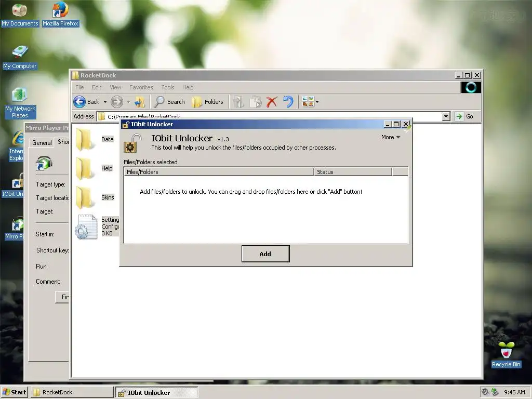Maximize the RocketDock Explorer window

point(468,75)
